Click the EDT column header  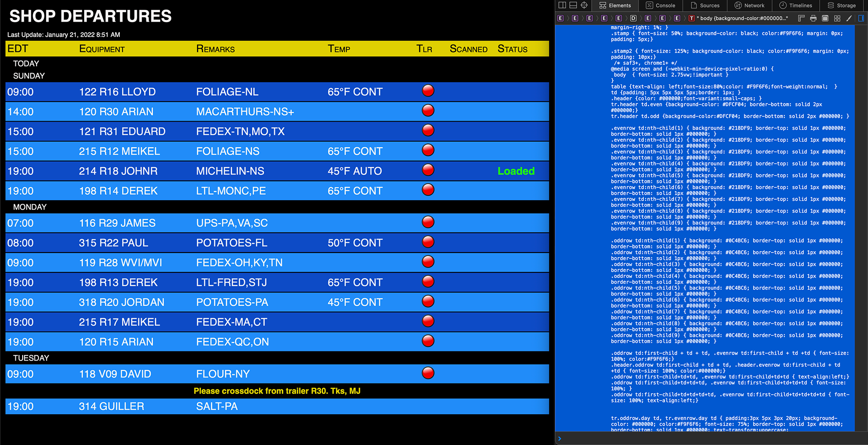[x=18, y=49]
